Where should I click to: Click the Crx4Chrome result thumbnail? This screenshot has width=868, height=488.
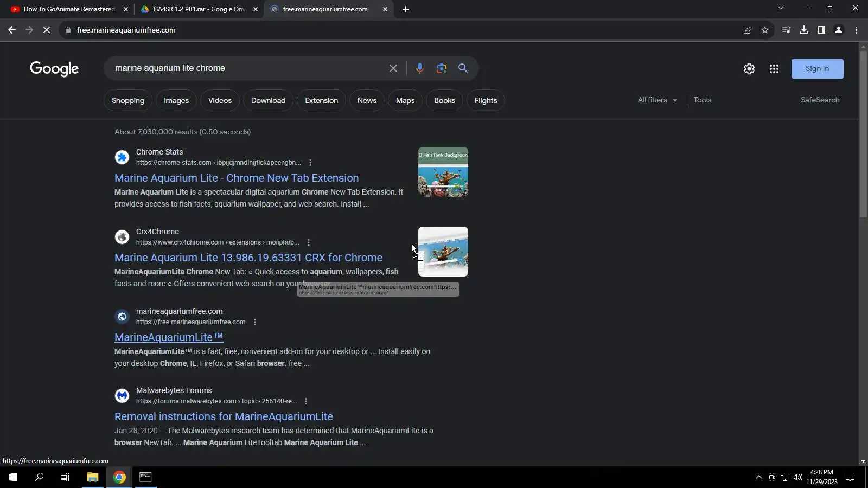coord(443,252)
